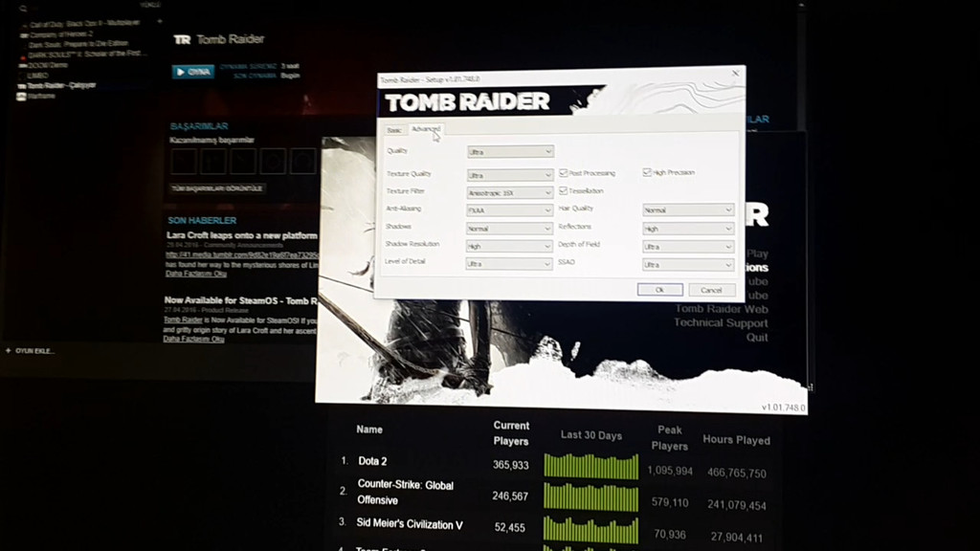
Task: Click Daha Fazlasını Oku under SteamOS news
Action: pos(193,339)
